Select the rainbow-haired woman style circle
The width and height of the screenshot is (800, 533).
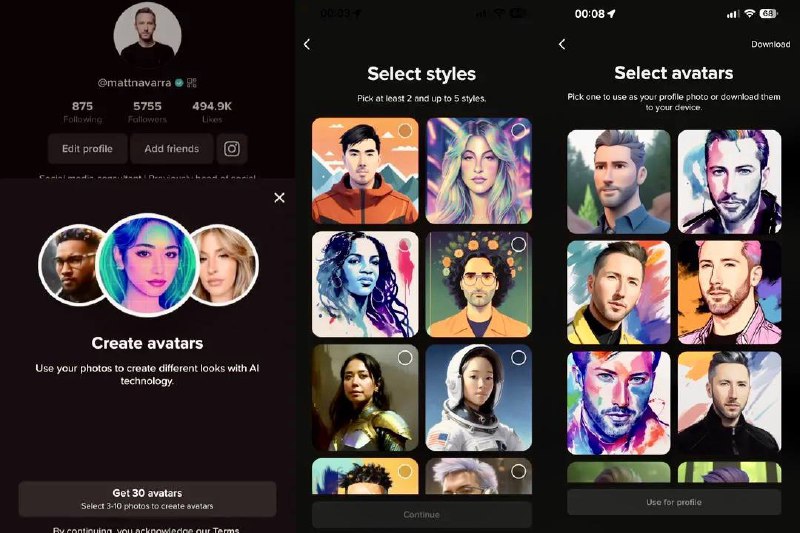[518, 131]
